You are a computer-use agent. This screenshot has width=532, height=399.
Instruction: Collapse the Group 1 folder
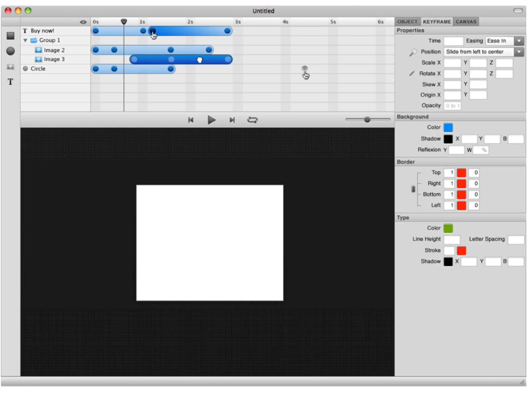pyautogui.click(x=25, y=41)
